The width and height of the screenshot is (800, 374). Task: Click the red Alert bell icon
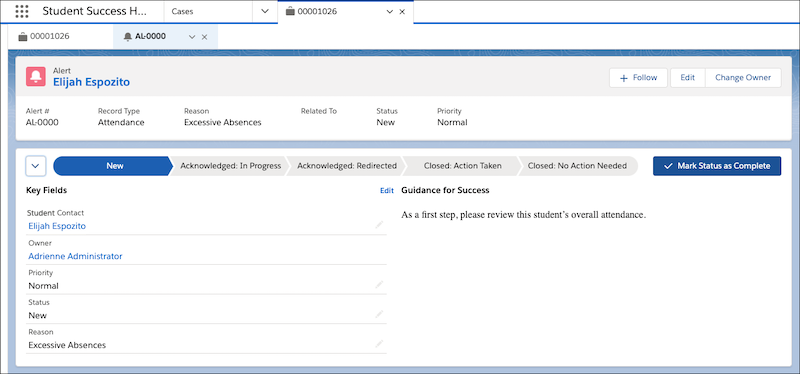36,77
